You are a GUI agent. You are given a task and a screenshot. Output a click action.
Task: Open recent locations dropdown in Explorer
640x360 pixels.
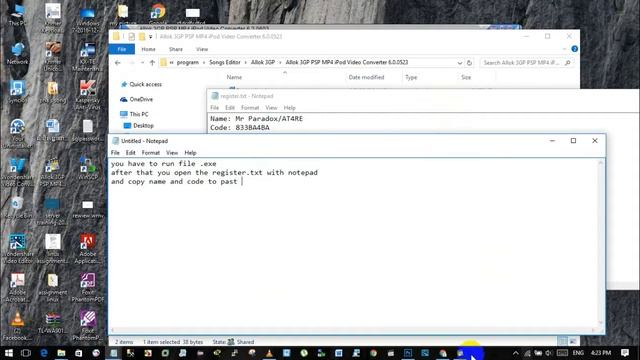pyautogui.click(x=142, y=63)
